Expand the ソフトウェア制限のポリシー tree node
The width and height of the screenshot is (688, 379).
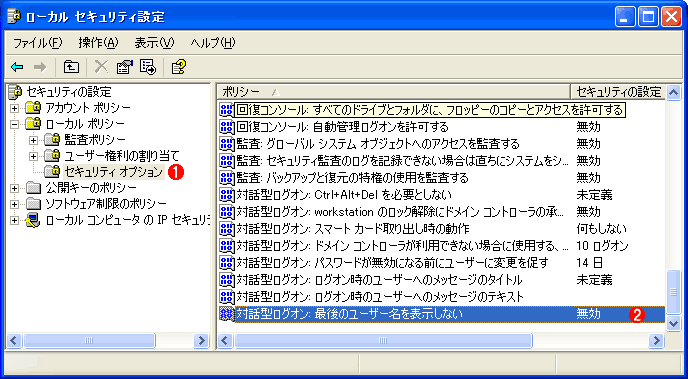[x=15, y=204]
